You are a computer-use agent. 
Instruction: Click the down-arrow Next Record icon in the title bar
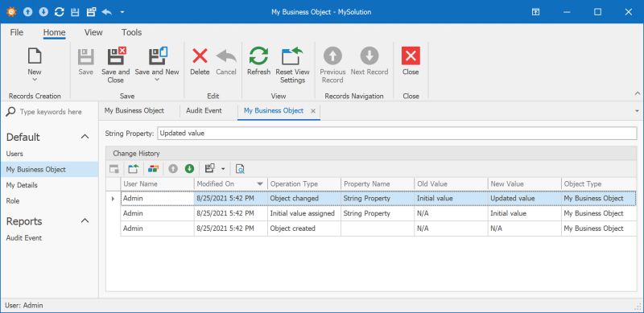(x=43, y=12)
